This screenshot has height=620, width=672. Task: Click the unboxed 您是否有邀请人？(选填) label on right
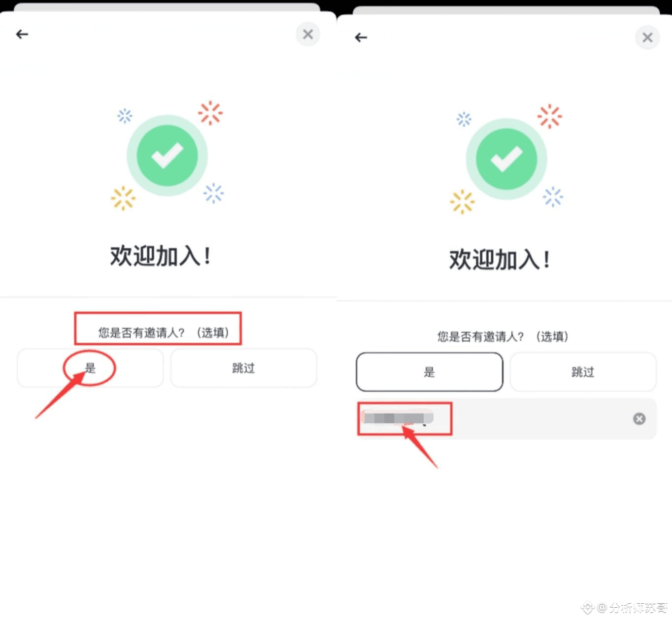pos(503,337)
